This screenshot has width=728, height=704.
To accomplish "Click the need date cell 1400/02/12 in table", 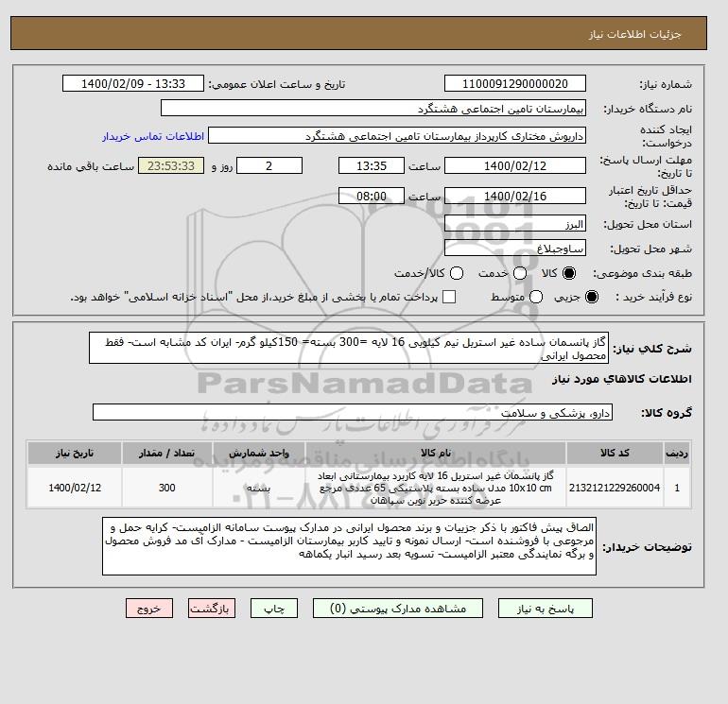I will pyautogui.click(x=75, y=488).
